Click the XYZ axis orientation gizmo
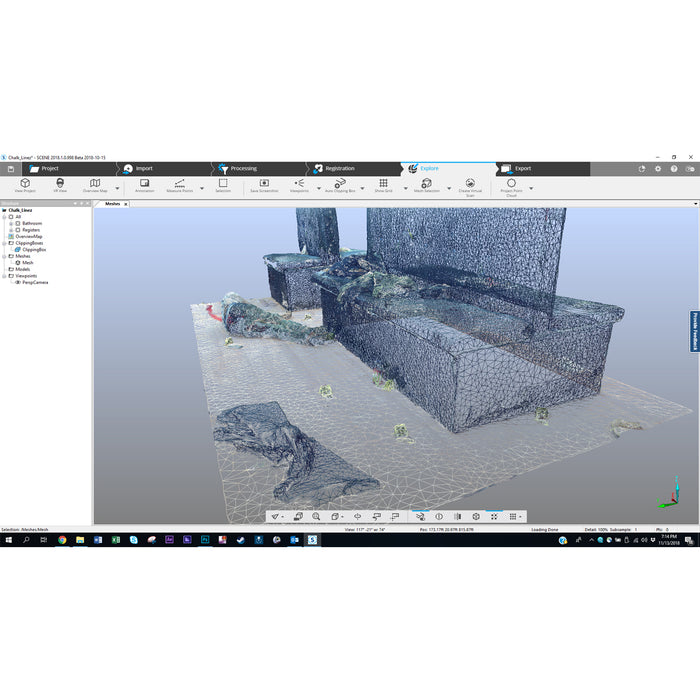This screenshot has width=700, height=700. 669,492
